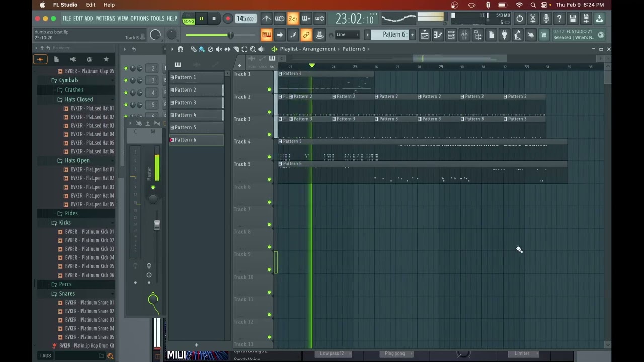Pick the Zoom tool in playlist toolbar

253,49
